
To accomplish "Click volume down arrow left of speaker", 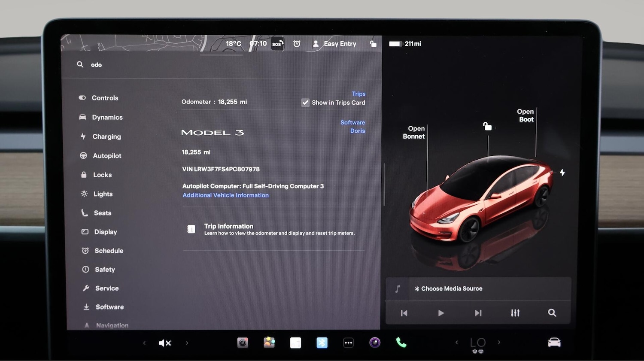I will 144,343.
